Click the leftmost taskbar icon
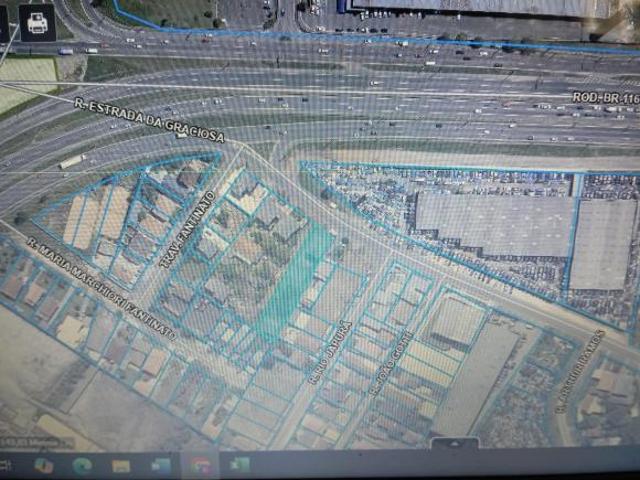Image resolution: width=640 pixels, height=480 pixels. pos(5,465)
